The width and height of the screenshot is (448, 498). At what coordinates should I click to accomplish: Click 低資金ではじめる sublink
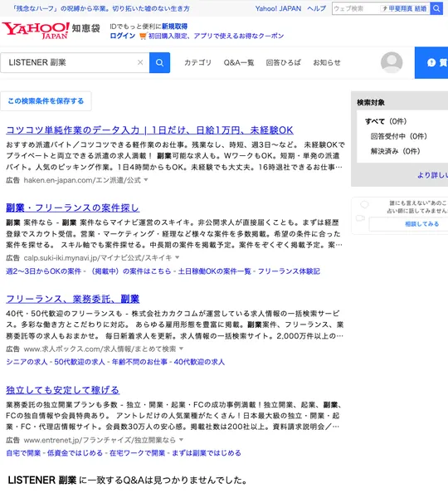click(75, 453)
